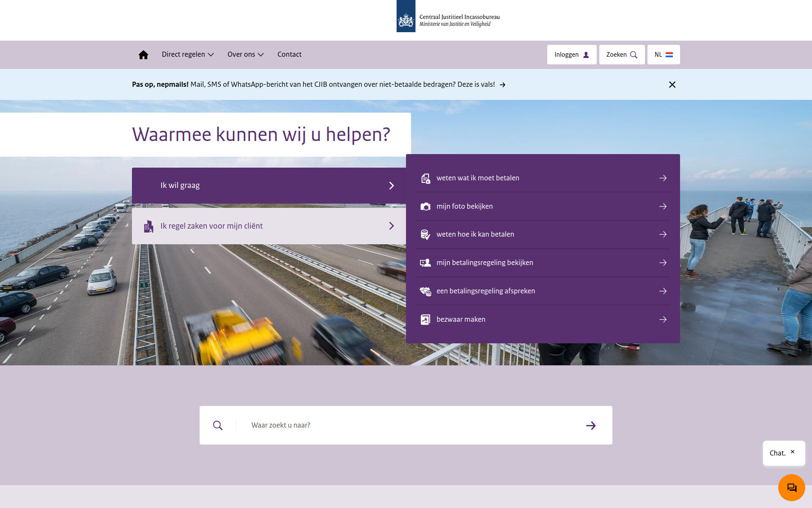Image resolution: width=812 pixels, height=508 pixels.
Task: Click the arrow on 'mijn foto bekijken' row
Action: tap(663, 207)
